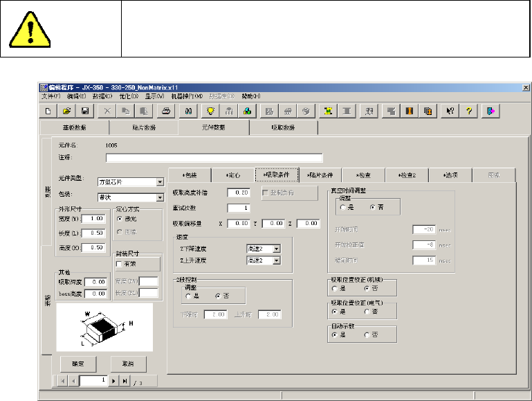Click the 取消 button
This screenshot has height=401, width=532.
[128, 363]
